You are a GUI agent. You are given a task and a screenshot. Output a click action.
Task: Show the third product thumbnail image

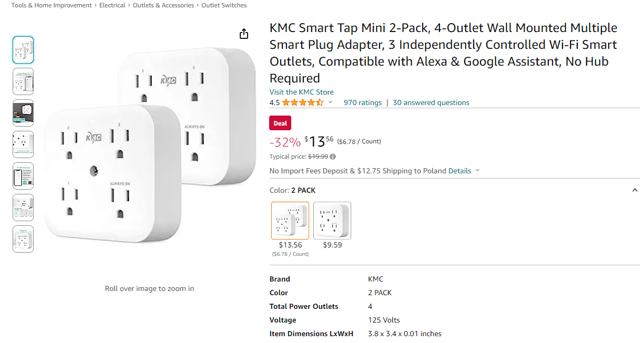pos(23,113)
